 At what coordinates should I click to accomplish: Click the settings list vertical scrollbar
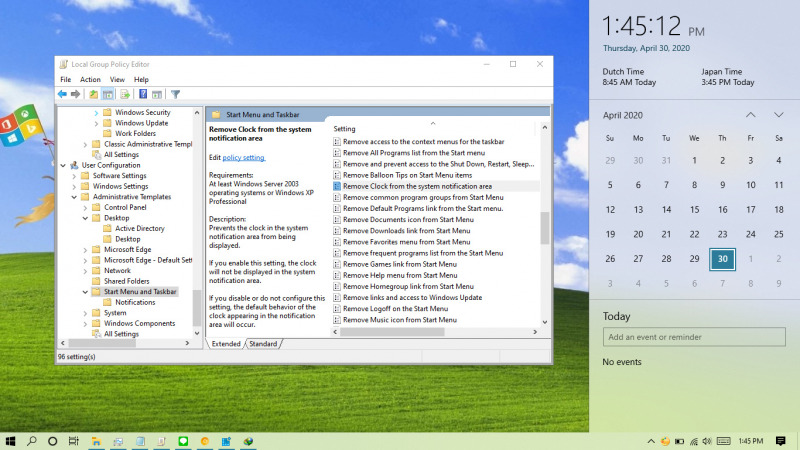[545, 228]
